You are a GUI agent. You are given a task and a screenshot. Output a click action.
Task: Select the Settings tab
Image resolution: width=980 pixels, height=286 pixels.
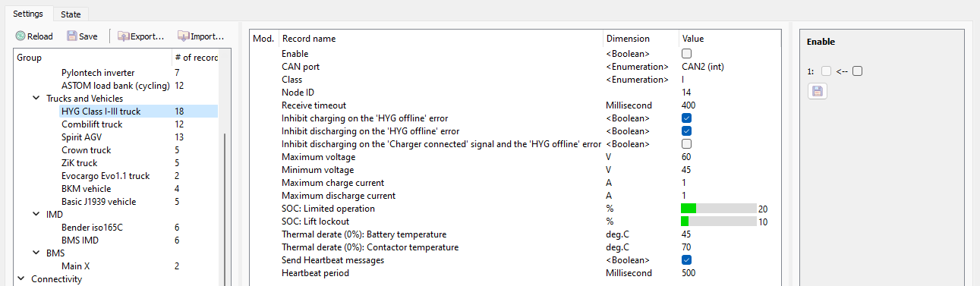(x=27, y=13)
